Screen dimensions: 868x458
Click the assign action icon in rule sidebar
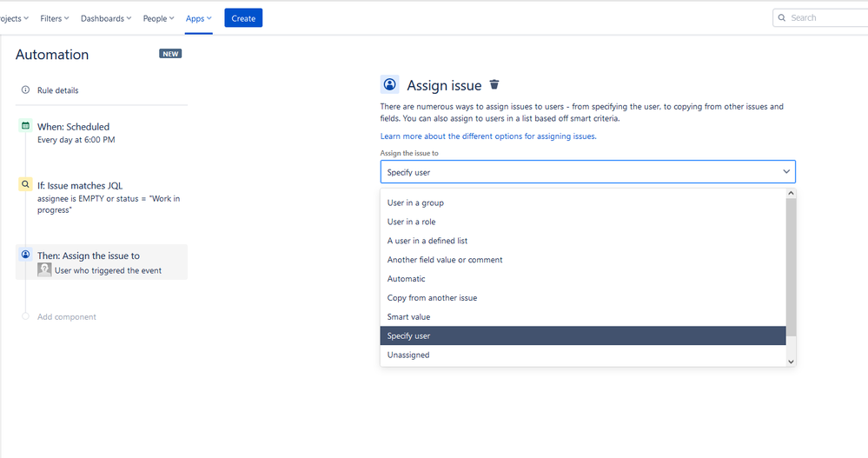coord(25,255)
